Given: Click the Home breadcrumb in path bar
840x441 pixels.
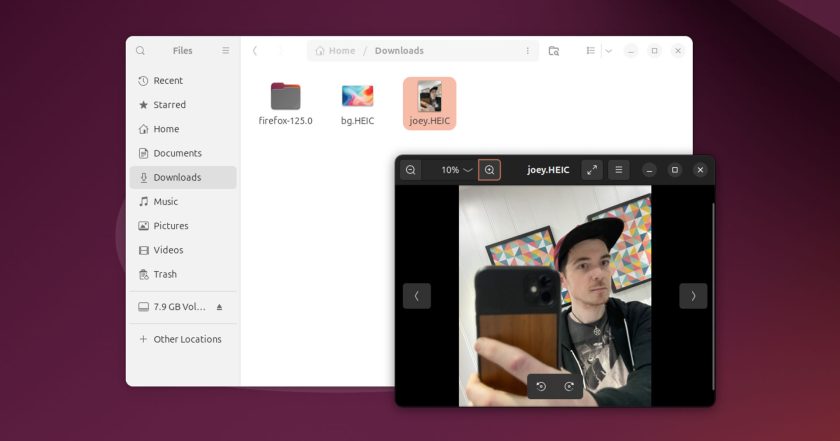Looking at the screenshot, I should [335, 50].
